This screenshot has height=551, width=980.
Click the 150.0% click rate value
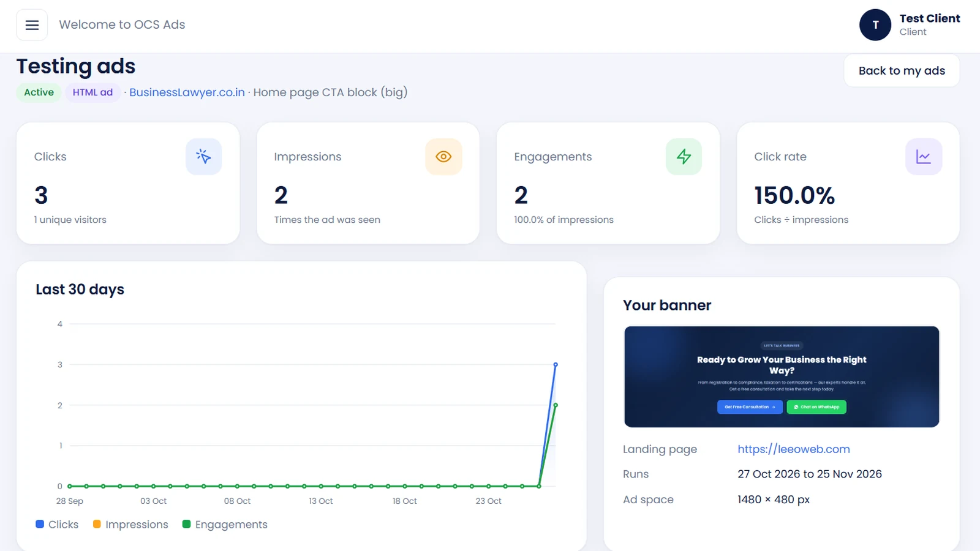794,196
